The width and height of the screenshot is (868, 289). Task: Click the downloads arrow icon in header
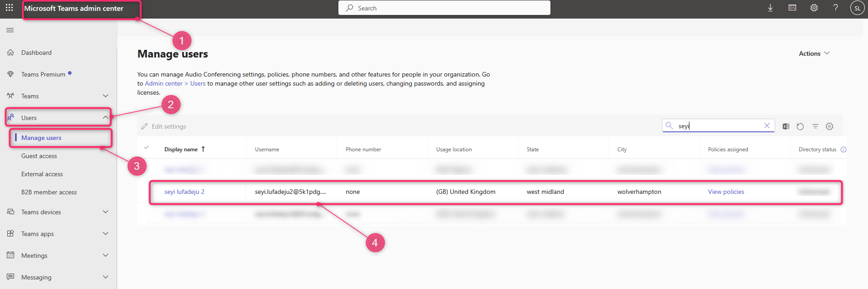coord(770,8)
